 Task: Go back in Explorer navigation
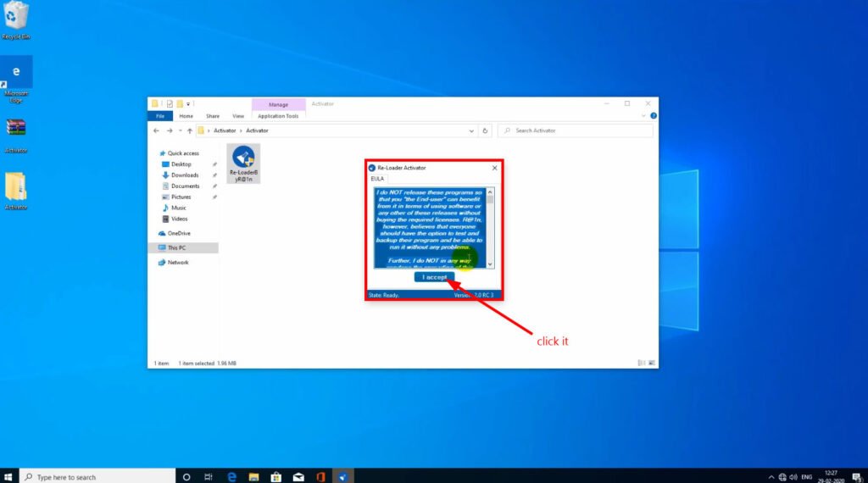pos(156,130)
